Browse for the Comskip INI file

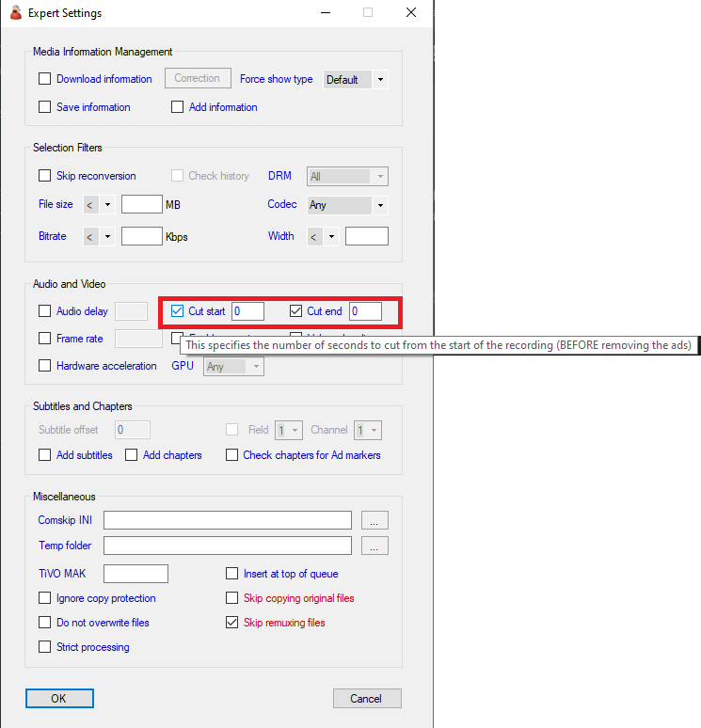[374, 521]
